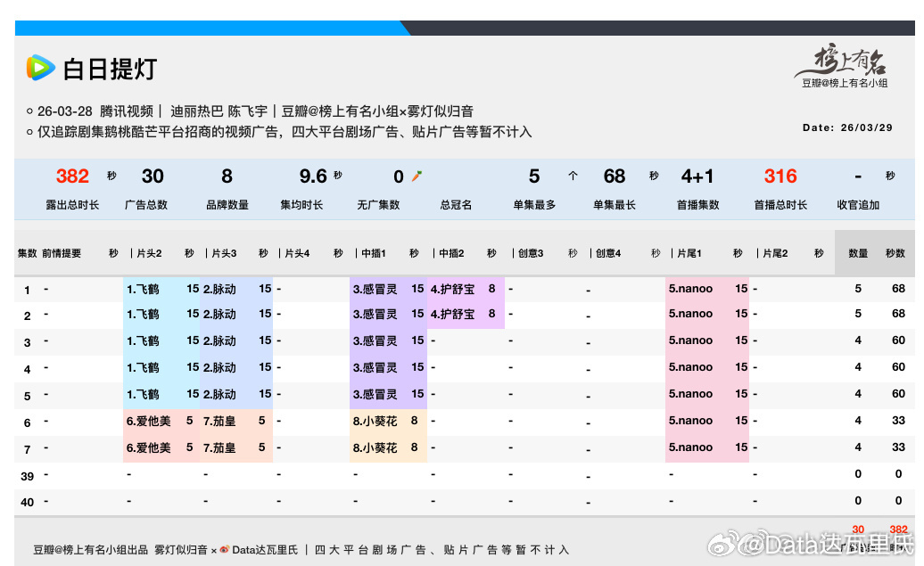Click 3.感冒灵 in episode 3 row
Screen dimensions: 924x566
pyautogui.click(x=375, y=341)
